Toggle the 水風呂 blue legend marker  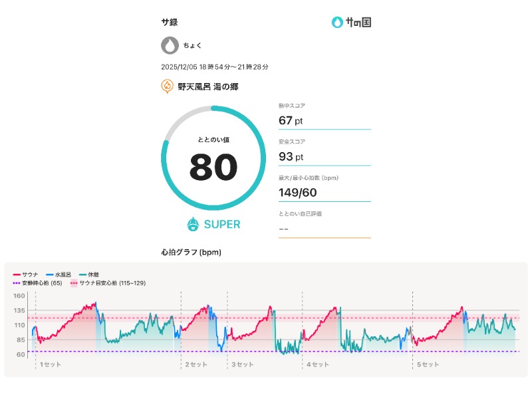pyautogui.click(x=51, y=274)
